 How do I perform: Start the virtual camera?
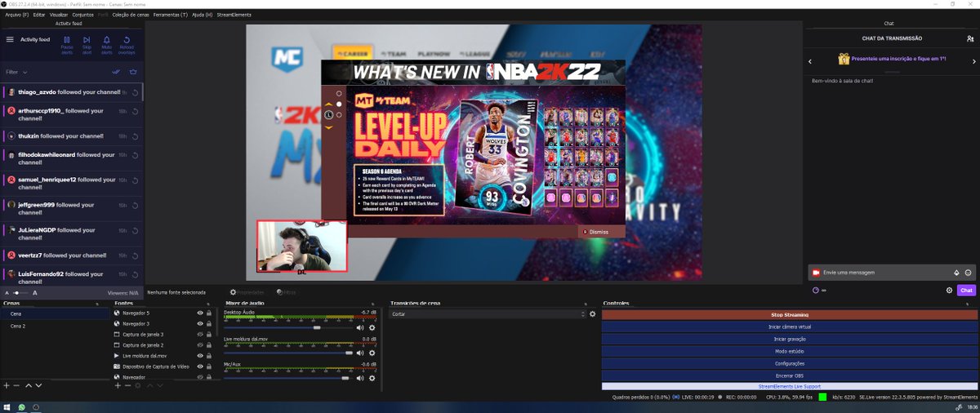[x=789, y=326]
